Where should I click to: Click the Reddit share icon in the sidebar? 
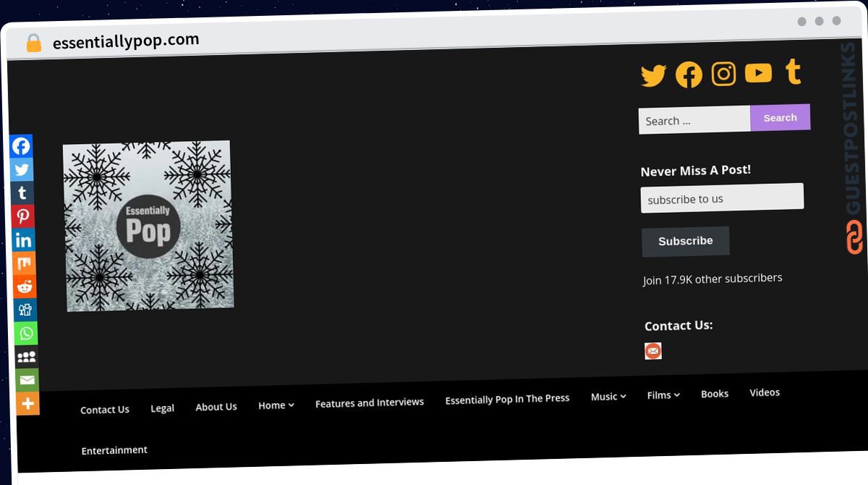25,286
